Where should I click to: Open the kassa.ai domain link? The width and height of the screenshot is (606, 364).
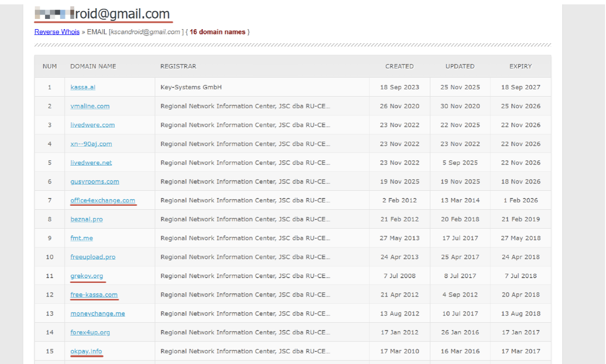coord(83,87)
